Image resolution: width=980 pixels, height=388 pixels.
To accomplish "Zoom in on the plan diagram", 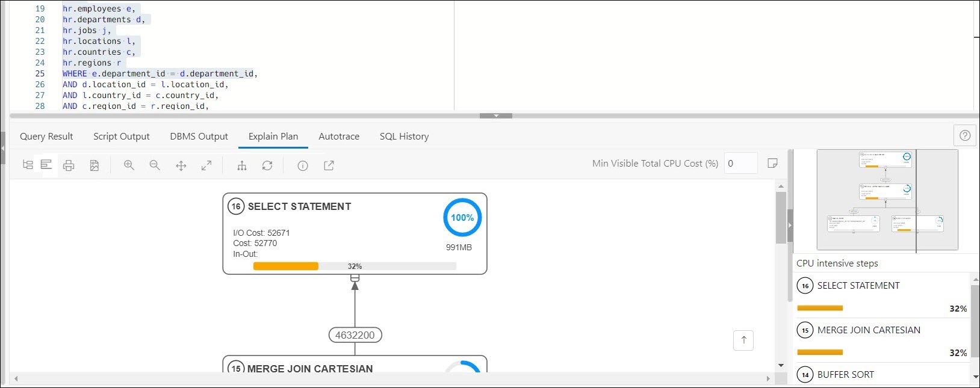I will [x=129, y=165].
